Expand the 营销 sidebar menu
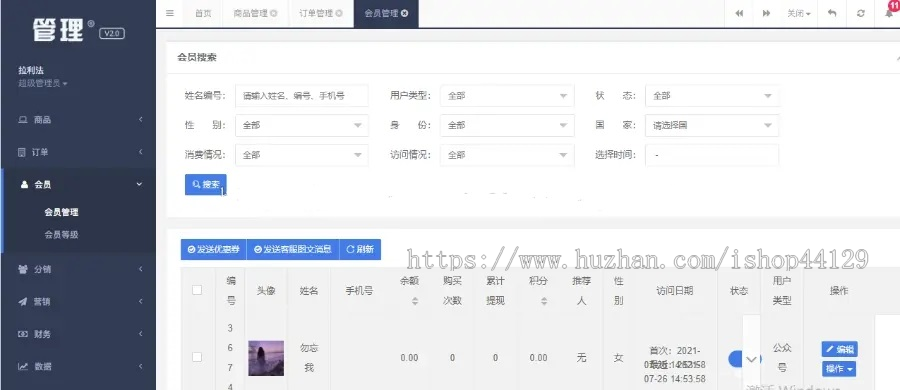Image resolution: width=900 pixels, height=390 pixels. point(78,301)
